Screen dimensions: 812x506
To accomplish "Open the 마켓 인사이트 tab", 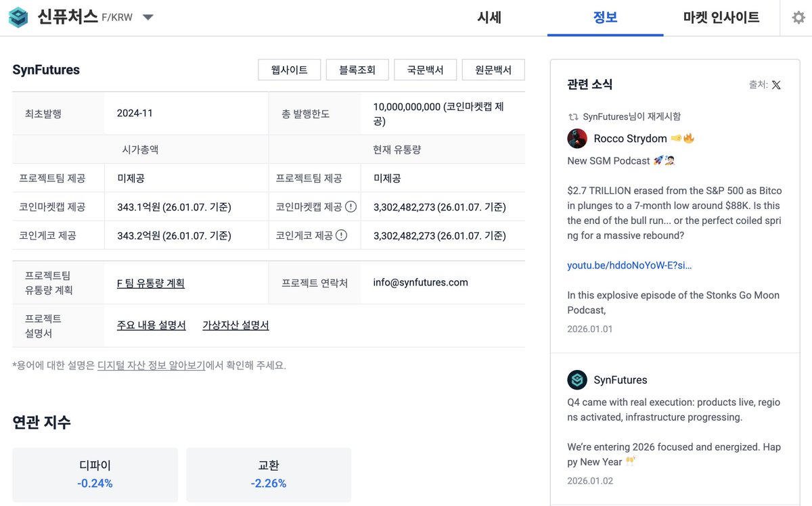I will pyautogui.click(x=721, y=18).
